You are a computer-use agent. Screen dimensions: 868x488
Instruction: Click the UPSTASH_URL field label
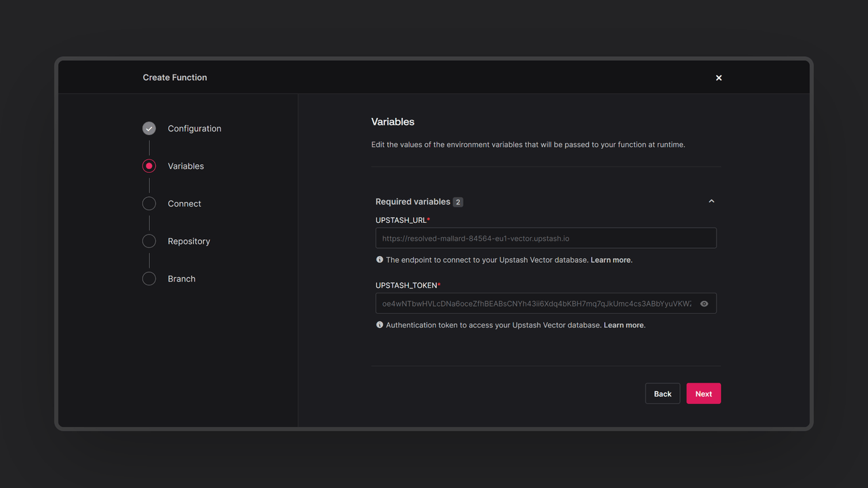tap(403, 220)
